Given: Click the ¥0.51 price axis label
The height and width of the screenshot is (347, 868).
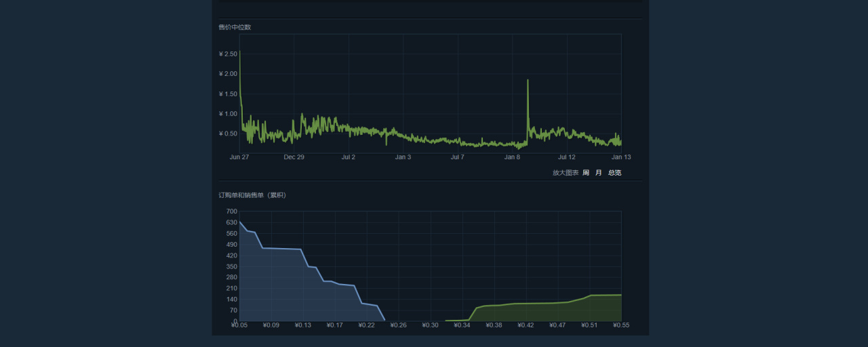Looking at the screenshot, I should pos(589,325).
